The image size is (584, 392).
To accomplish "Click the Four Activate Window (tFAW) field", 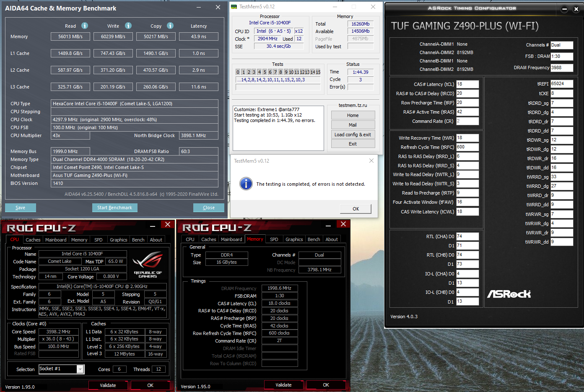I will coord(467,202).
